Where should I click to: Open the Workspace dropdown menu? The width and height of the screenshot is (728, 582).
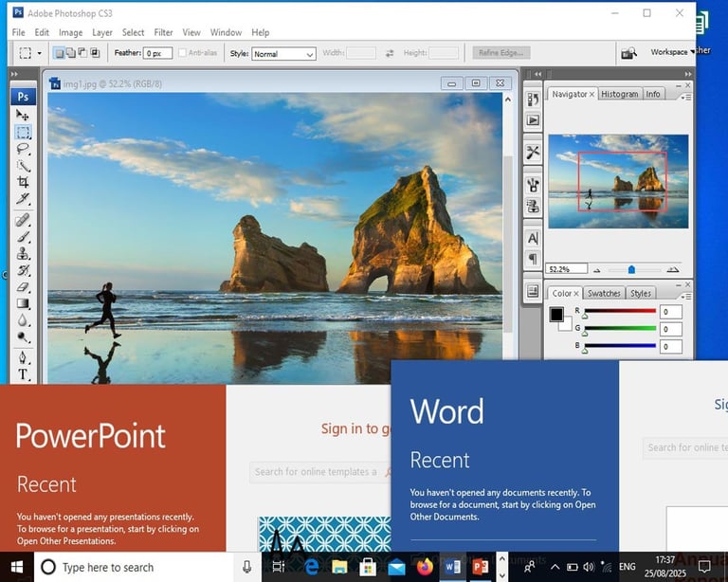(672, 52)
